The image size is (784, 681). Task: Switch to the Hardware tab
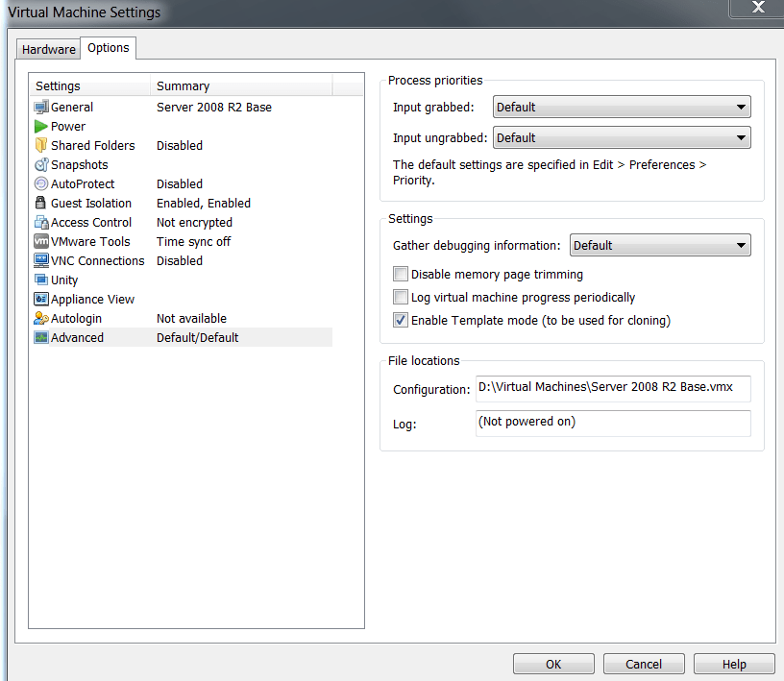(48, 50)
